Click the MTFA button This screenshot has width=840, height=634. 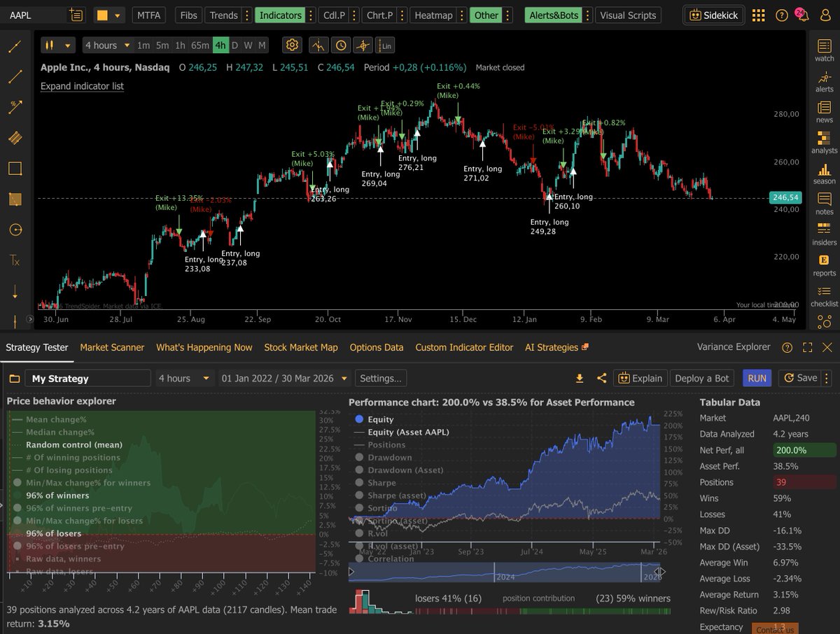148,15
